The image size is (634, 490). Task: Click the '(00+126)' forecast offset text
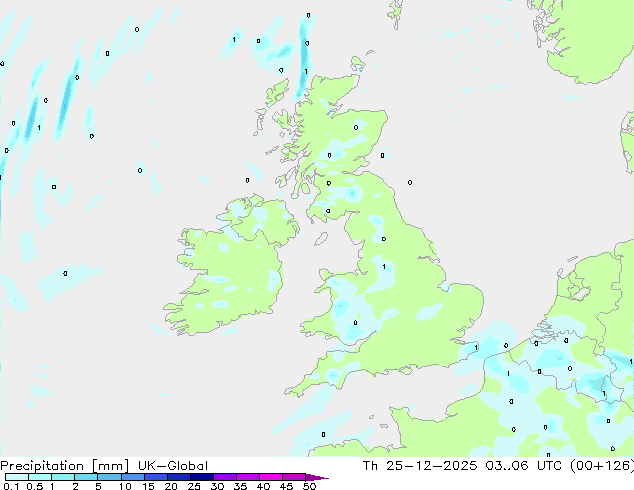click(x=602, y=466)
